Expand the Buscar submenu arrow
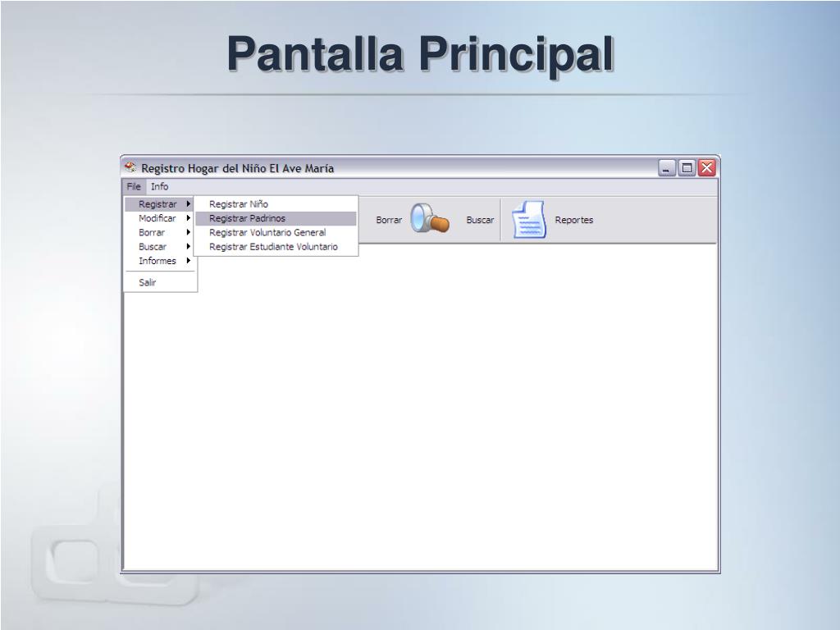 pyautogui.click(x=189, y=246)
